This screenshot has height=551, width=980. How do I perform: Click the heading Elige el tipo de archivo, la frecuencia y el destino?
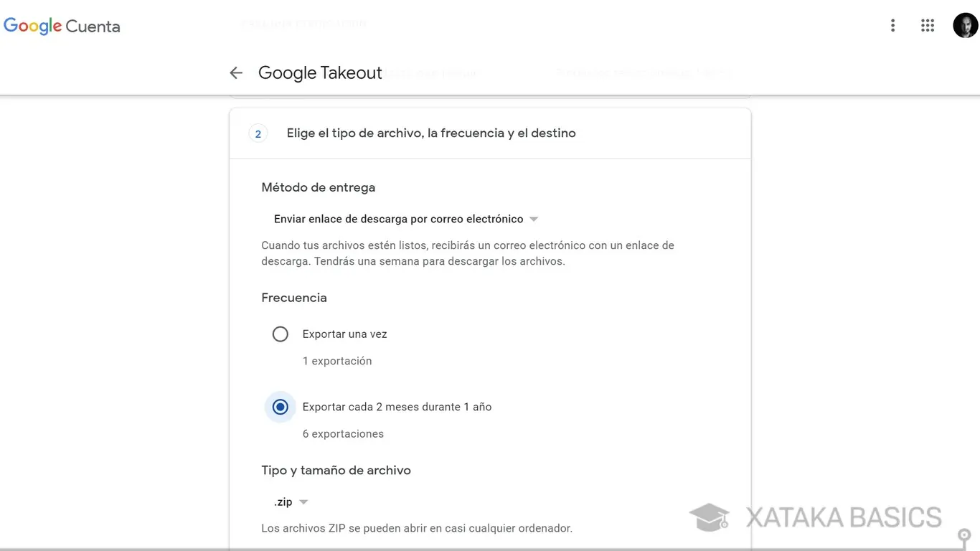click(x=431, y=133)
